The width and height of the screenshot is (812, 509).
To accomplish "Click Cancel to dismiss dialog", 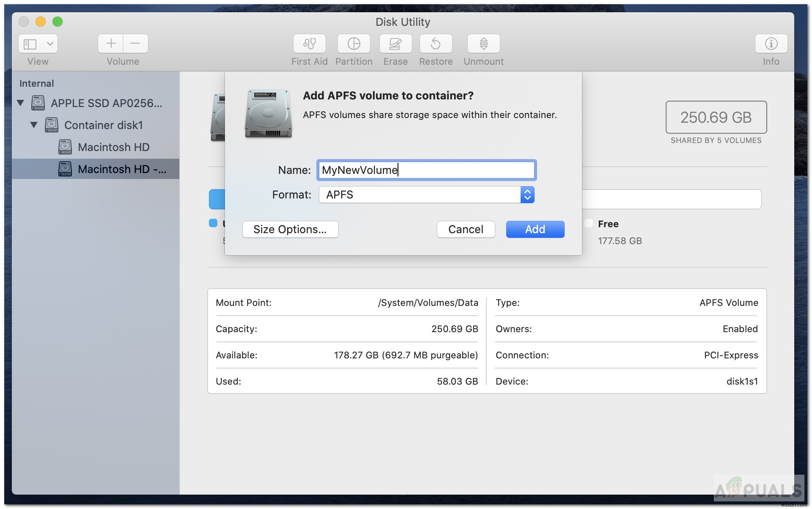I will [465, 229].
